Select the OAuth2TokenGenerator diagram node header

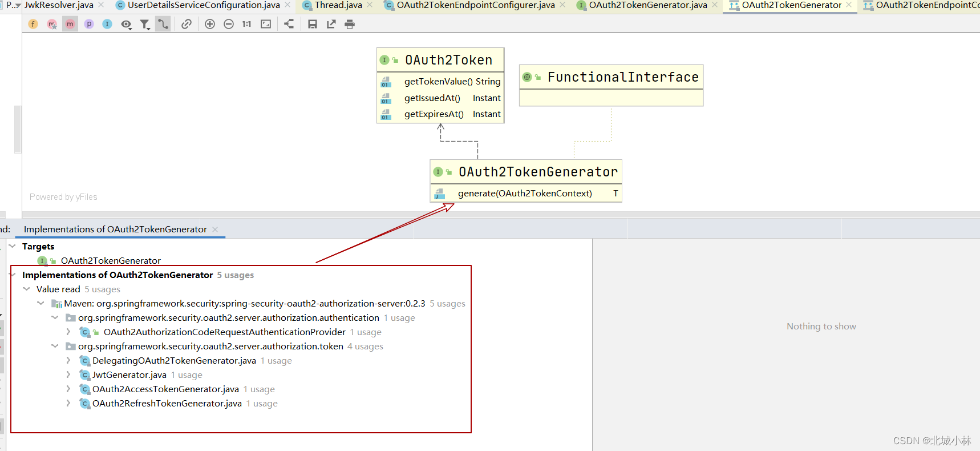click(x=526, y=172)
